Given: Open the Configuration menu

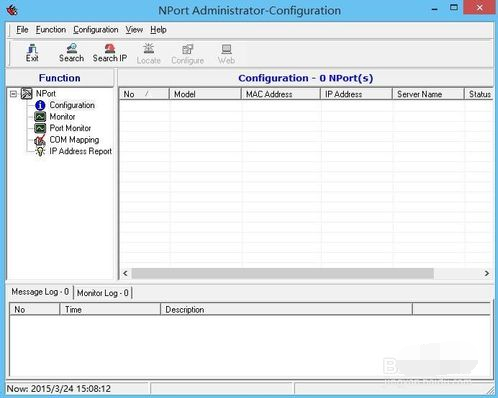Looking at the screenshot, I should coord(96,30).
